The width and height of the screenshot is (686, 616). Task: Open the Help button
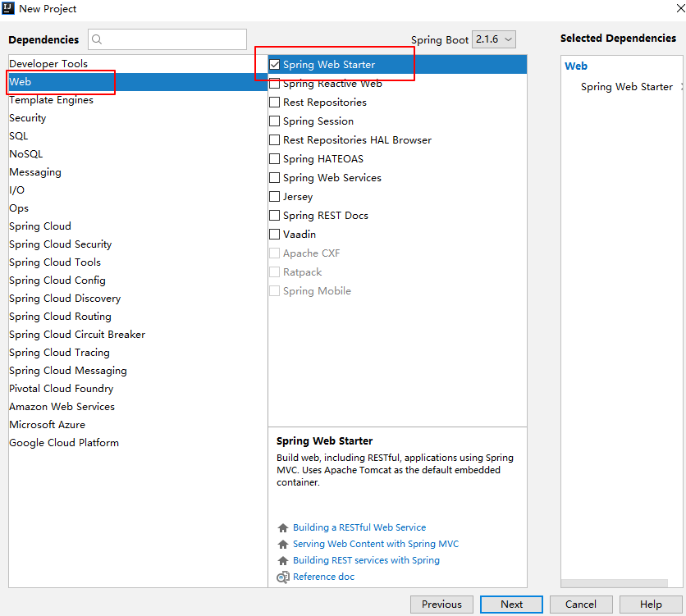[651, 605]
